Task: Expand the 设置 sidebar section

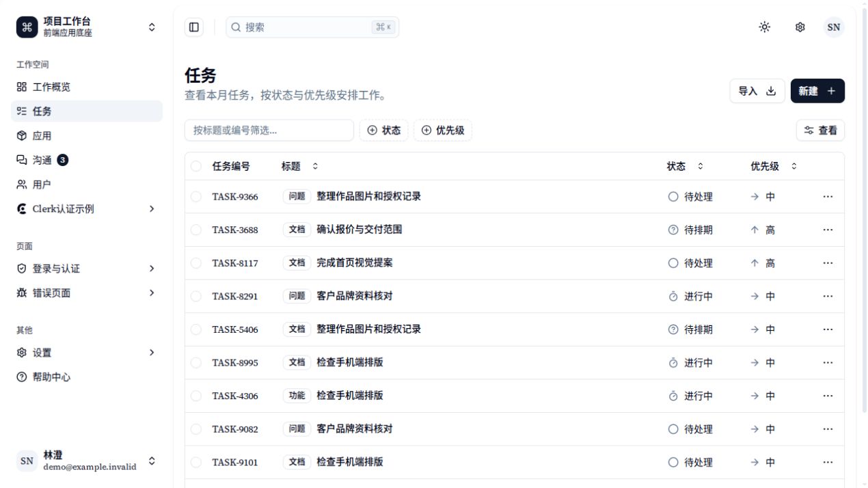Action: [x=87, y=353]
